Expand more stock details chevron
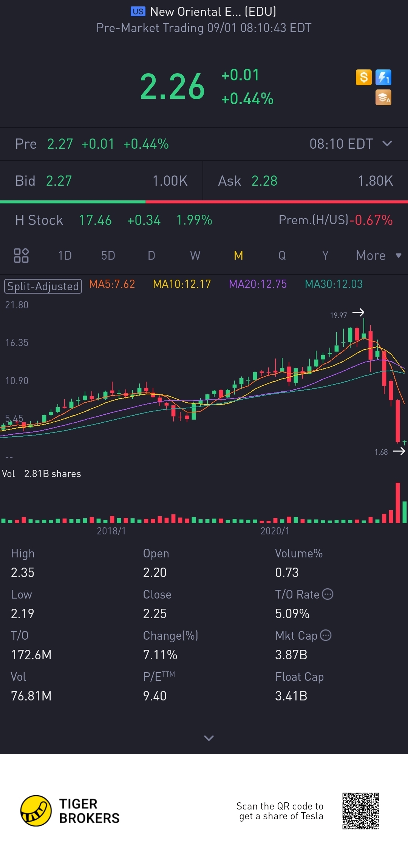Screen dimensions: 408x868 tap(209, 738)
